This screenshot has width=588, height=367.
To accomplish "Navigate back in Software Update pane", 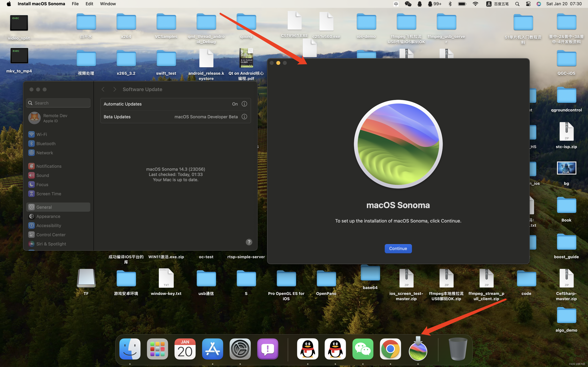I will coord(103,89).
